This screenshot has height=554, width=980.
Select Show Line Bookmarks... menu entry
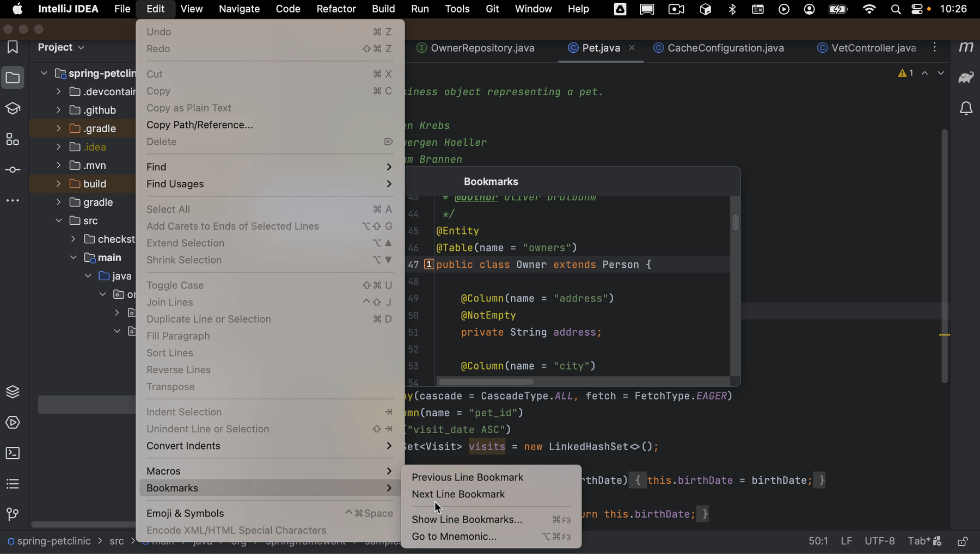coord(467,519)
